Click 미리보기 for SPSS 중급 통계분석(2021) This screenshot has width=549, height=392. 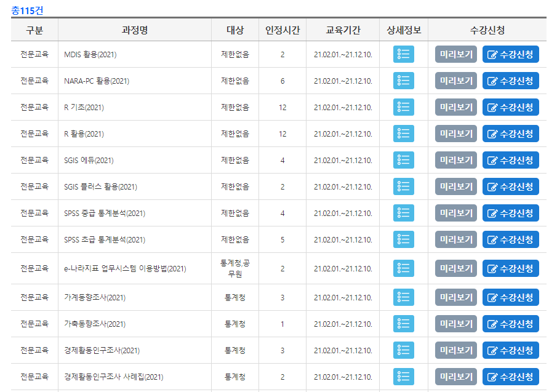click(456, 213)
